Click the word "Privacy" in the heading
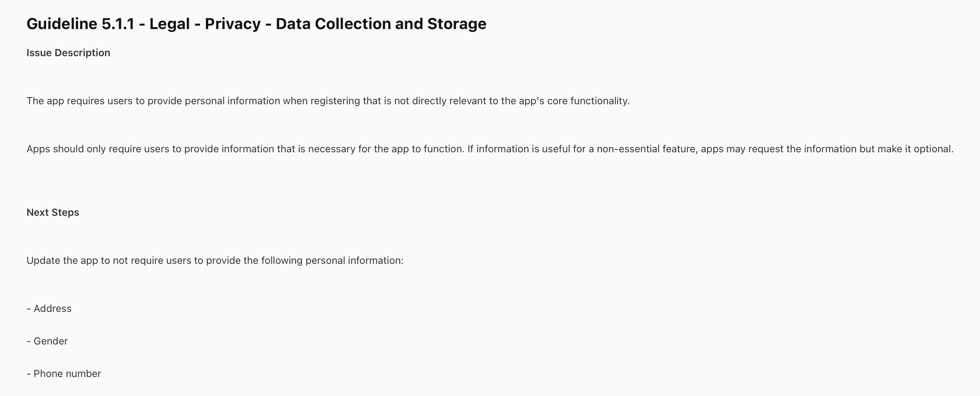Viewport: 980px width, 396px height. [x=233, y=24]
